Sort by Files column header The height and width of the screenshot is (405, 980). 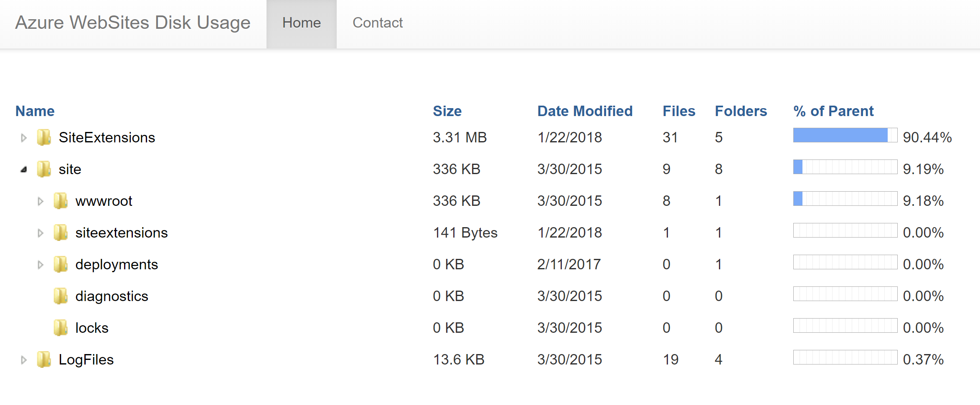679,111
